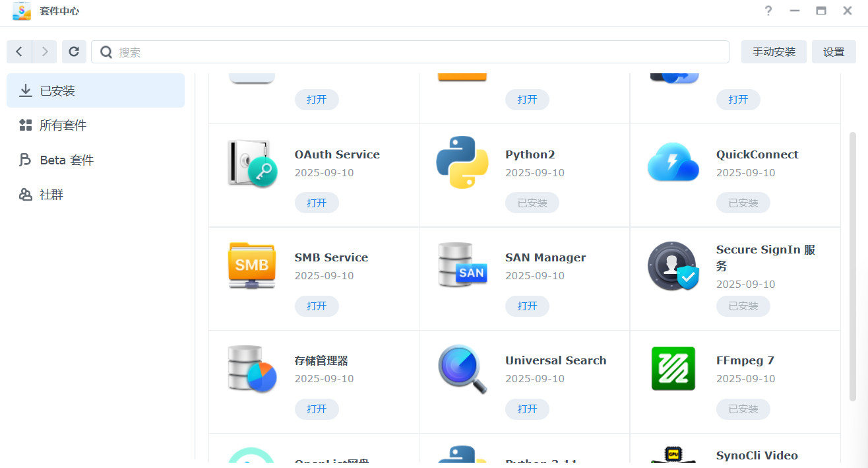Open SMB Service with its 打开 button
Screen dimensions: 868x468
click(x=317, y=306)
